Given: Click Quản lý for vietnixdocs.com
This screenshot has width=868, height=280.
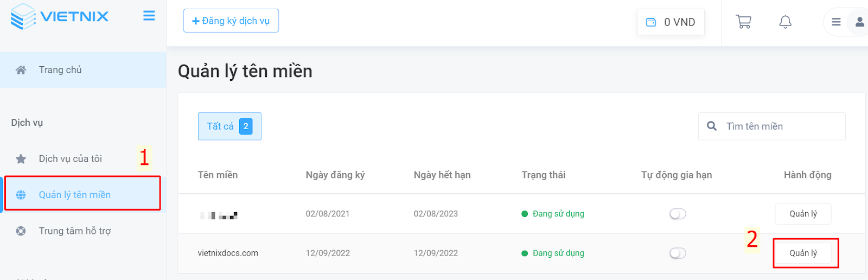Looking at the screenshot, I should pos(803,253).
